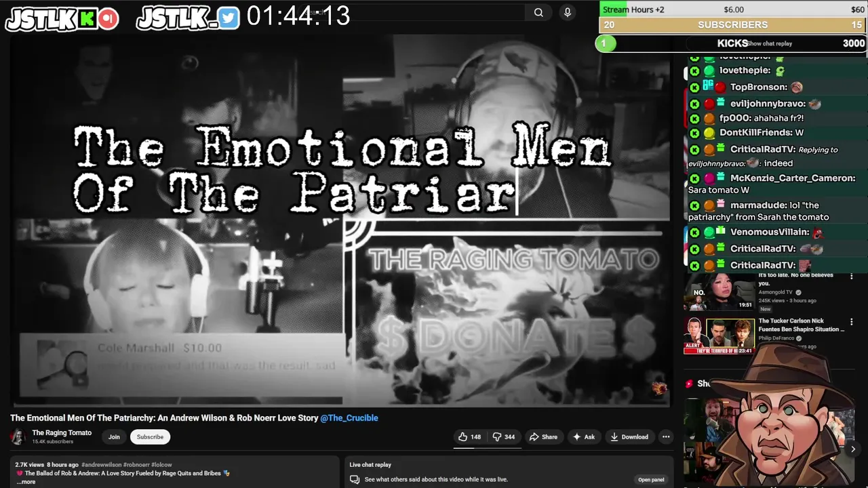
Task: Select McKenzie_Carter_Cameron 'Sara tomato W' message
Action: coord(772,184)
